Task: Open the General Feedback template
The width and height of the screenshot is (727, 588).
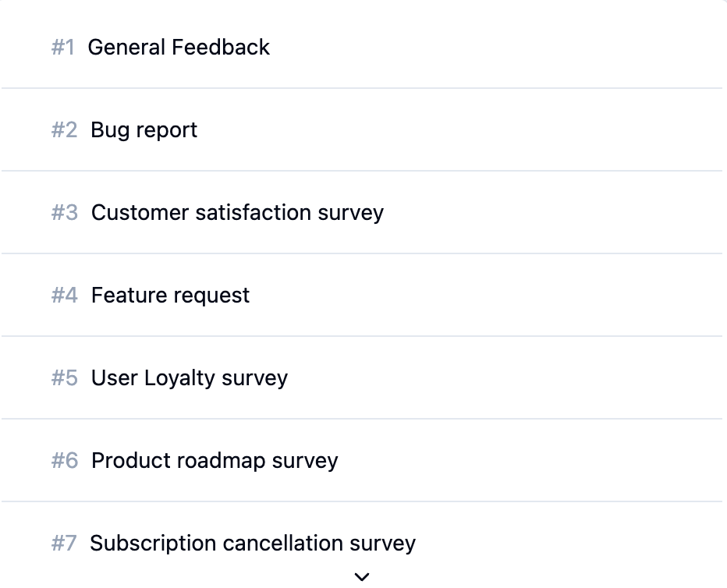Action: click(179, 48)
